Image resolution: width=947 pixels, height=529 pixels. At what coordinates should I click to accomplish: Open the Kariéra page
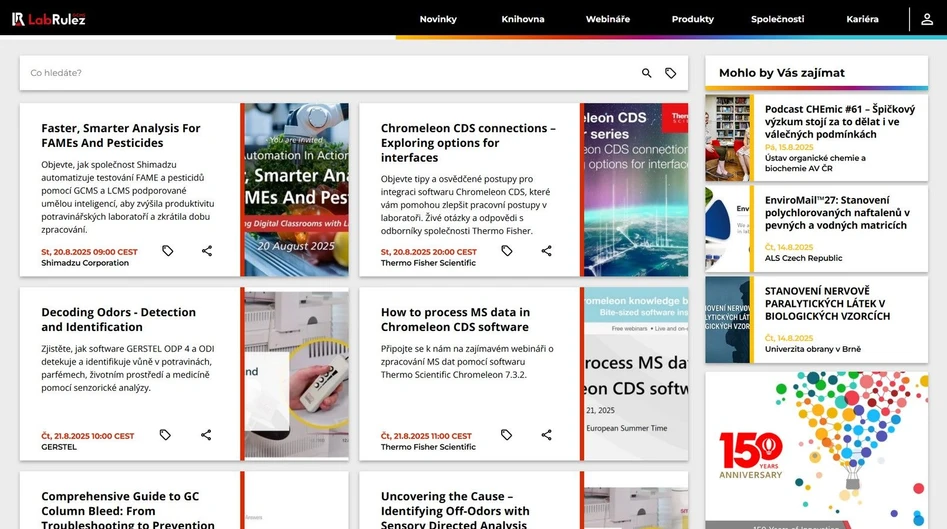[x=862, y=19]
